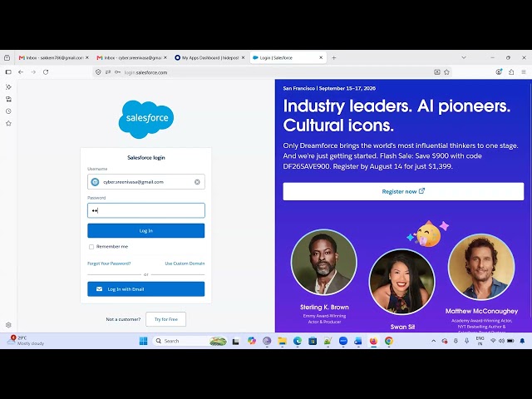Check the Remember me checkbox

(x=91, y=247)
